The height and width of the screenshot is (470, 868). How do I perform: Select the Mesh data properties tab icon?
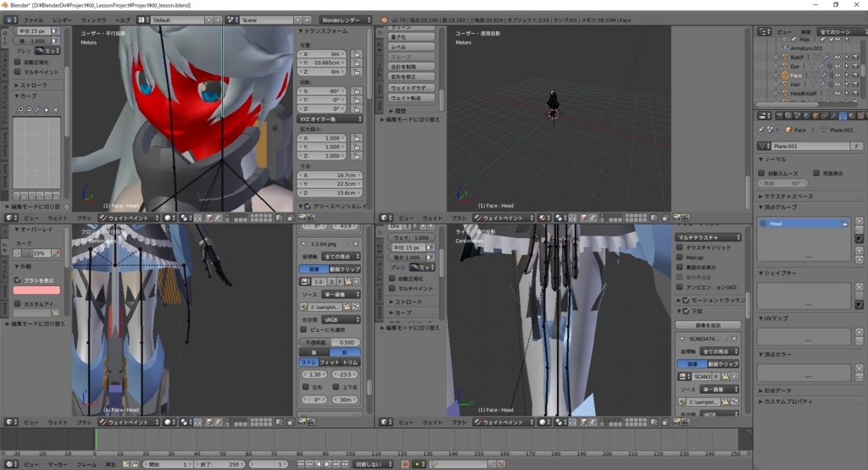coord(843,116)
